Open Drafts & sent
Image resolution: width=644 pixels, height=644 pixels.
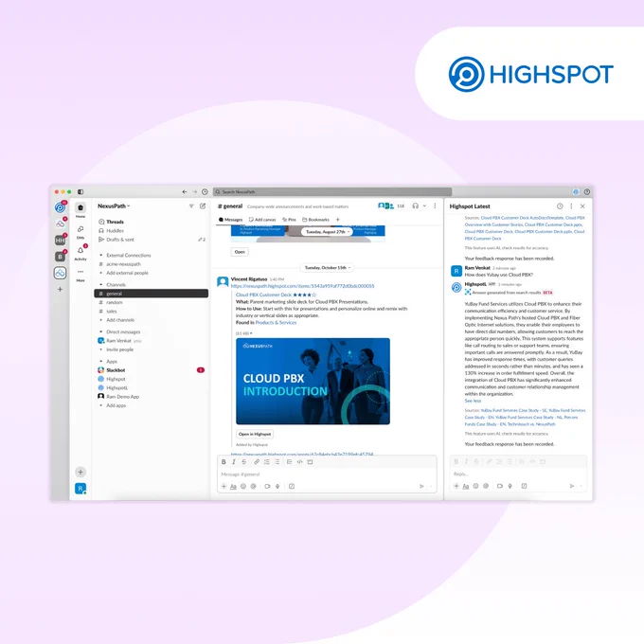[x=120, y=240]
